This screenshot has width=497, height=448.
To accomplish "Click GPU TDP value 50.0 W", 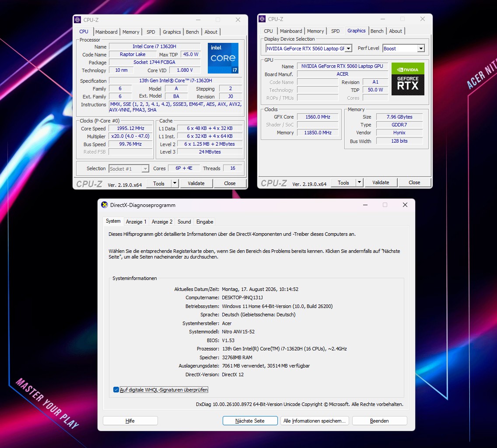I will point(375,90).
